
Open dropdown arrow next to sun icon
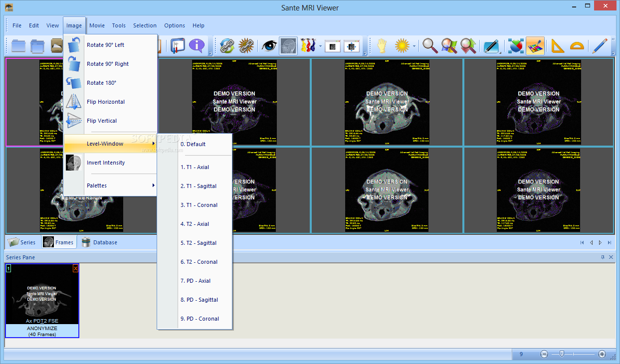414,46
